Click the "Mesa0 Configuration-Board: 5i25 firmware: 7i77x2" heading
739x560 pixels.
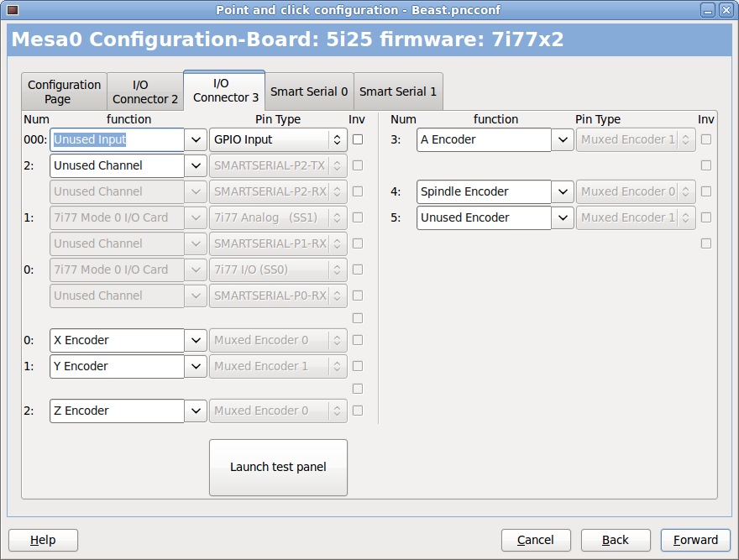click(287, 39)
